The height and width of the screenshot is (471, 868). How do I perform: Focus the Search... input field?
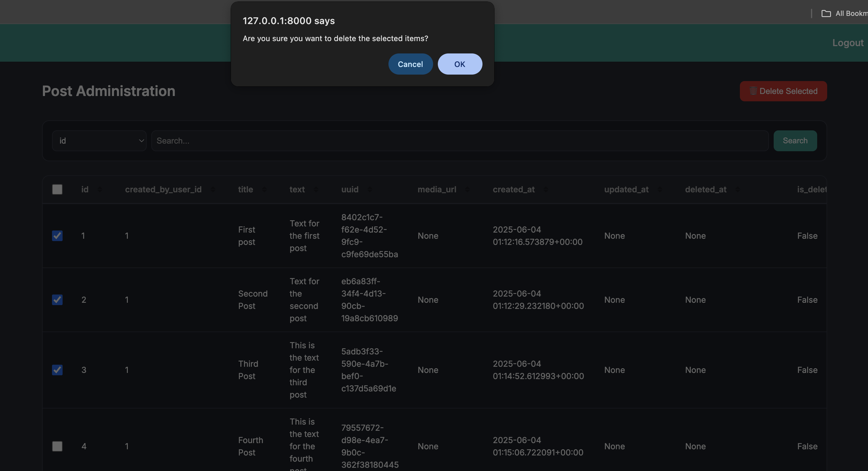[460, 141]
